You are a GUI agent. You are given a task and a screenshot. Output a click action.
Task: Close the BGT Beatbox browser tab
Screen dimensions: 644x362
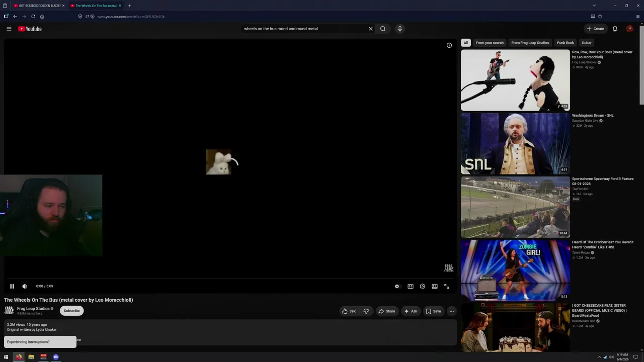coord(63,6)
